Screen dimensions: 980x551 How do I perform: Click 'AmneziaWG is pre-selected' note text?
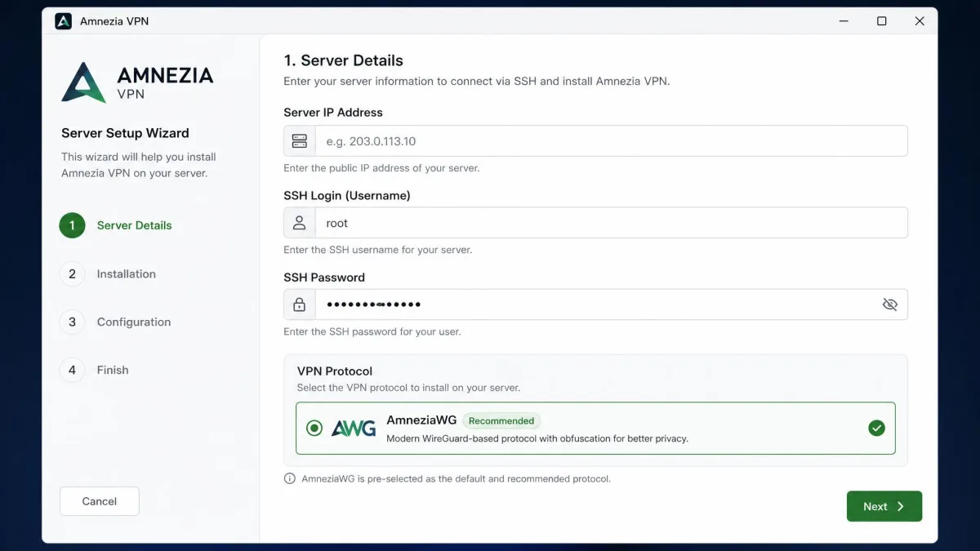pyautogui.click(x=456, y=478)
